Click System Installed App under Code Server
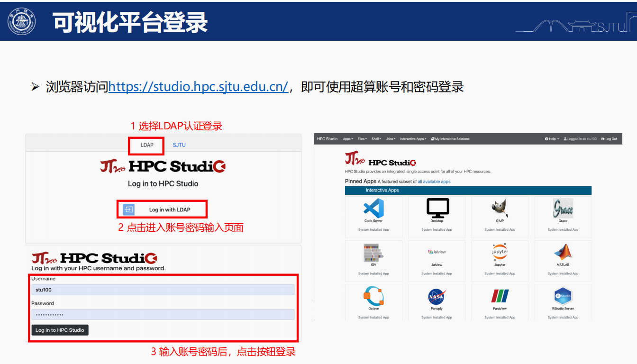637x364 pixels. pyautogui.click(x=373, y=230)
